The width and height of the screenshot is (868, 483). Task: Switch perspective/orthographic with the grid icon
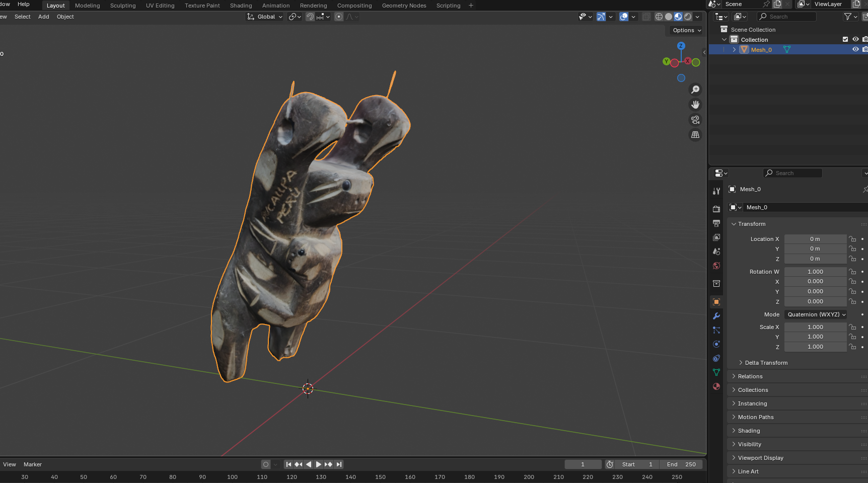point(695,135)
